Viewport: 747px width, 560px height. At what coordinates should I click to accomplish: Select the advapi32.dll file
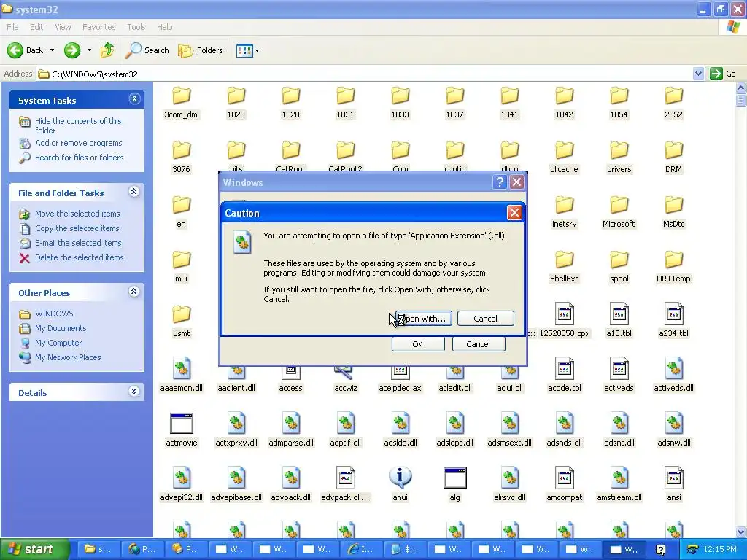pos(182,486)
